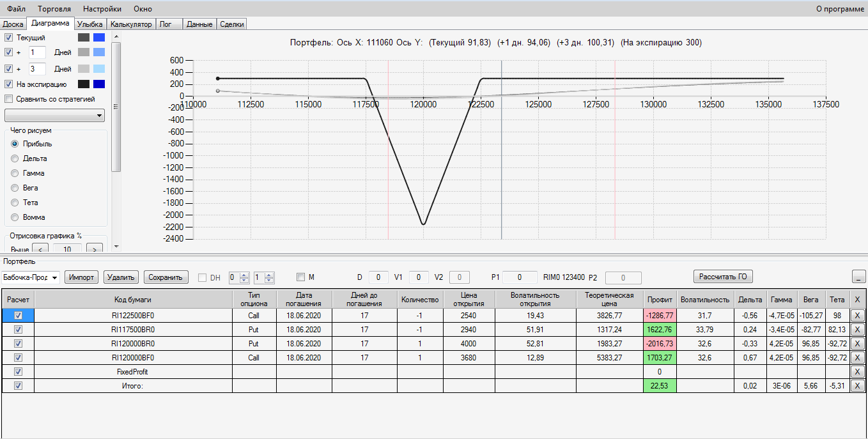Click the dark blue На экспирацию swatch
Viewport: 868px width, 439px height.
tap(99, 84)
